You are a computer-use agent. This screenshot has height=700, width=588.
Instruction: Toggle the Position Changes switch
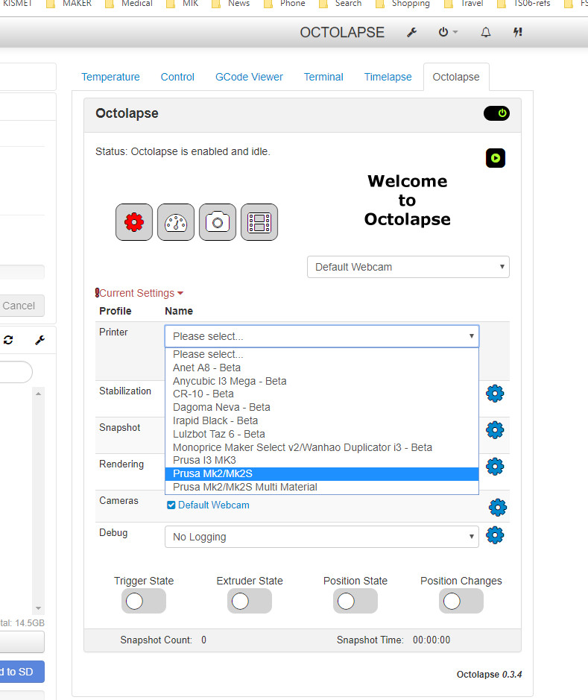(x=461, y=601)
